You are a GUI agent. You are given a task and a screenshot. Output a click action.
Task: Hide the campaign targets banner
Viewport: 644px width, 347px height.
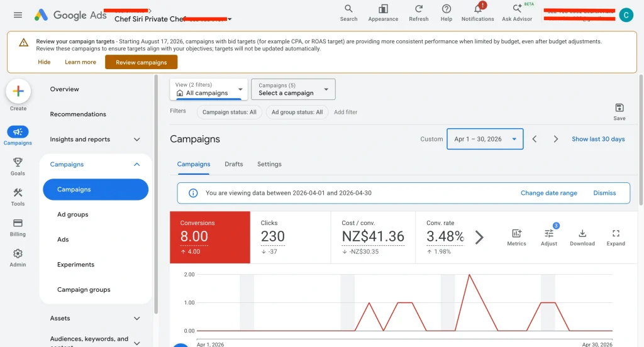(x=44, y=62)
